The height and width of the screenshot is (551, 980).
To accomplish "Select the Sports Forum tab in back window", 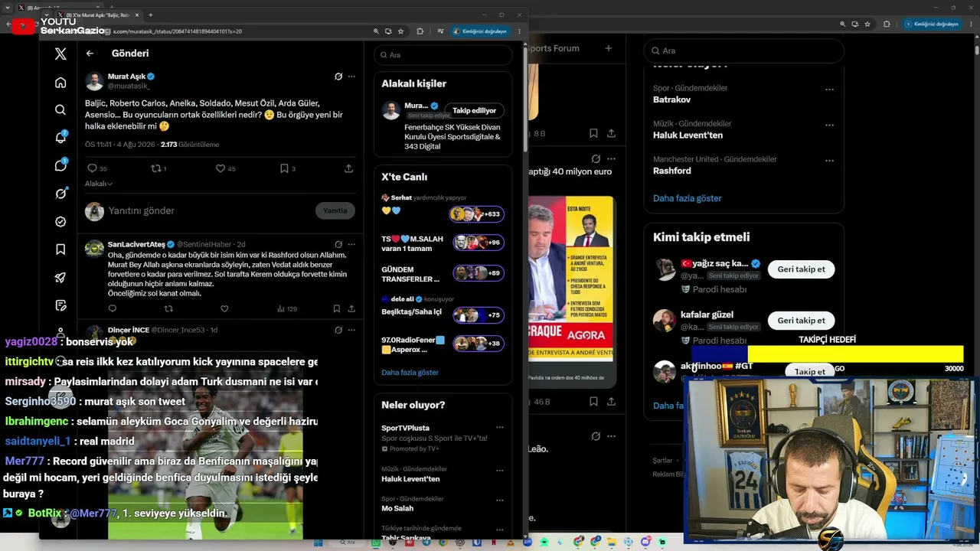I will [554, 48].
